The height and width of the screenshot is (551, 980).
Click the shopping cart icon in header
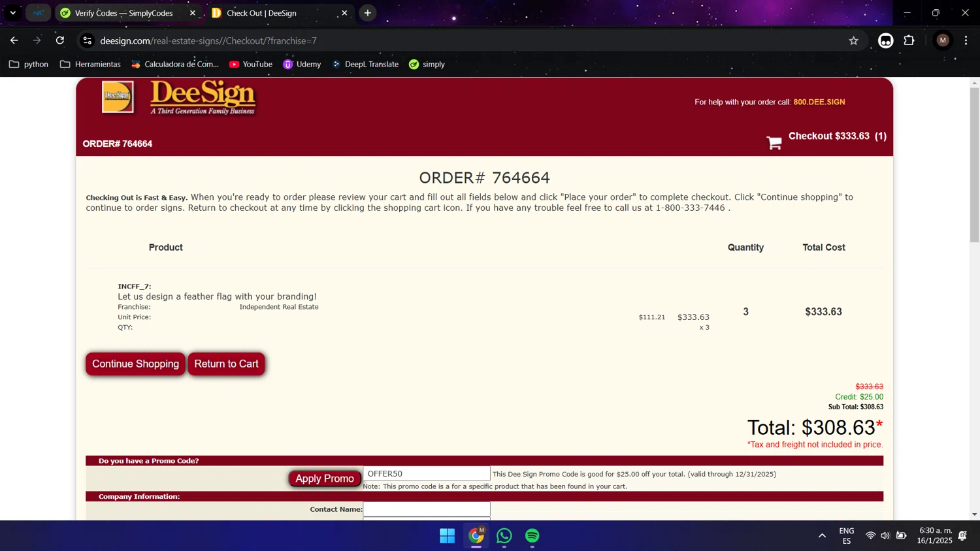(774, 143)
